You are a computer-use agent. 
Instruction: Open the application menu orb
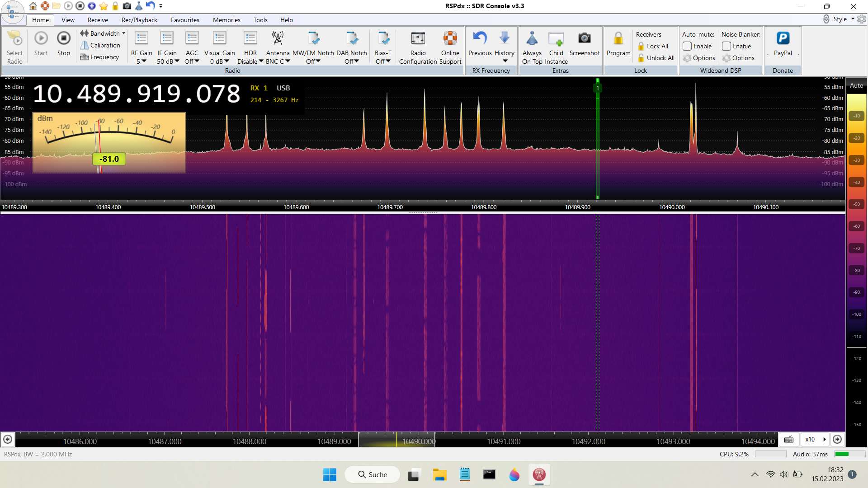point(12,12)
